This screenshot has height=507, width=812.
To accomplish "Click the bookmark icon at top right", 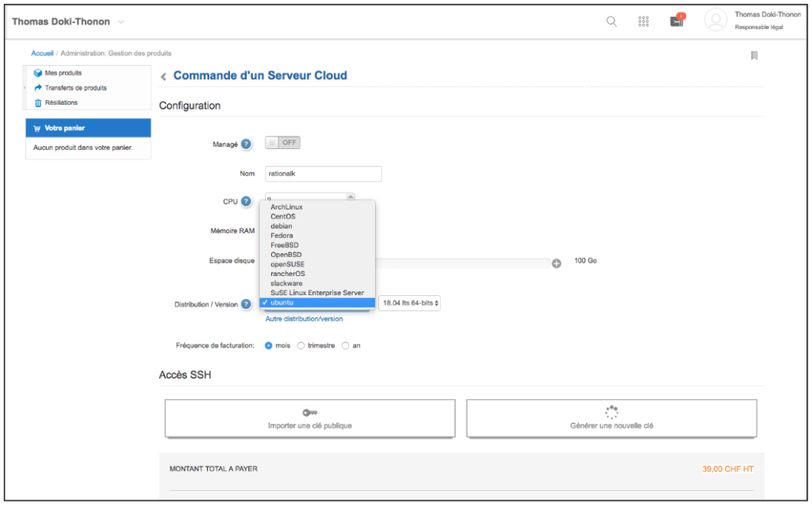I will point(754,56).
